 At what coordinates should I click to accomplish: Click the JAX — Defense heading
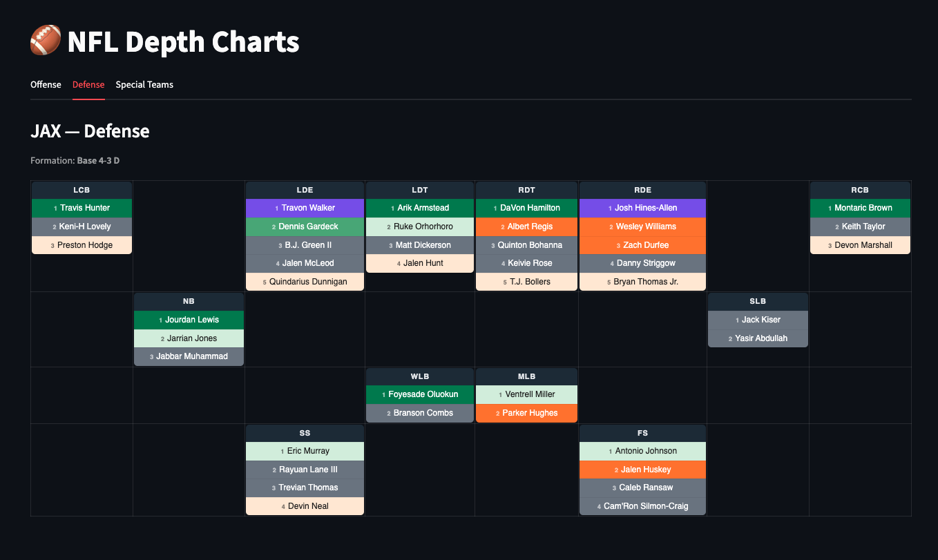pos(90,131)
